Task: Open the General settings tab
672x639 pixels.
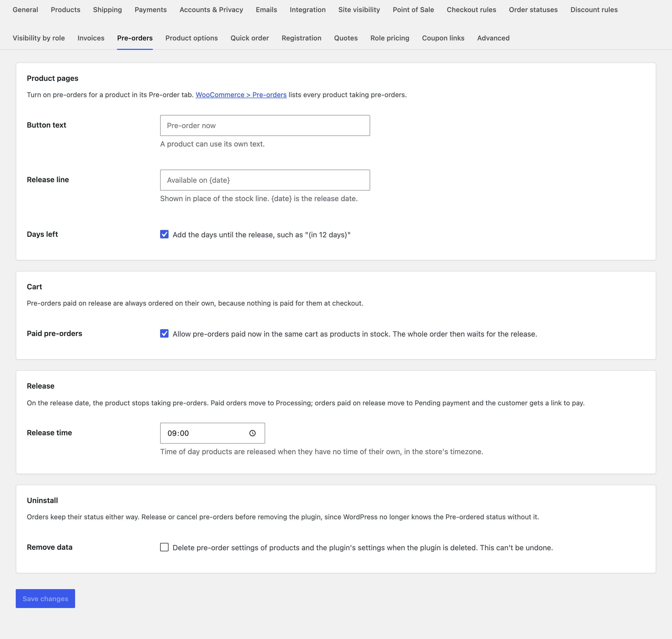Action: tap(25, 10)
